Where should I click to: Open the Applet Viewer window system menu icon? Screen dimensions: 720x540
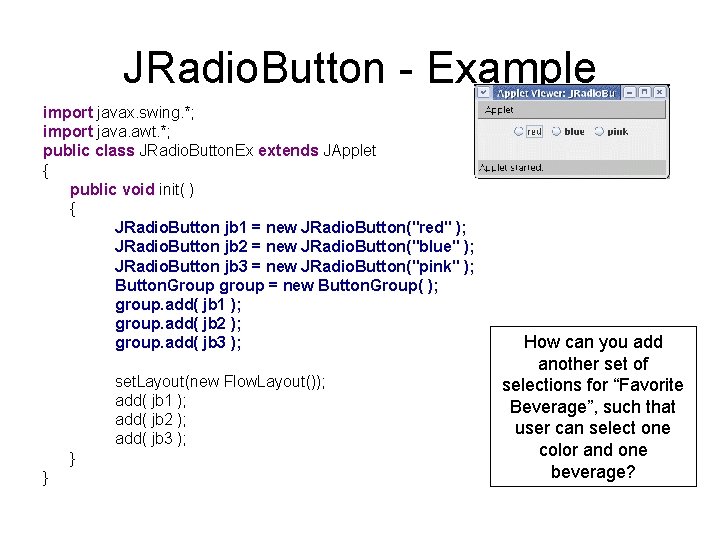click(x=484, y=93)
